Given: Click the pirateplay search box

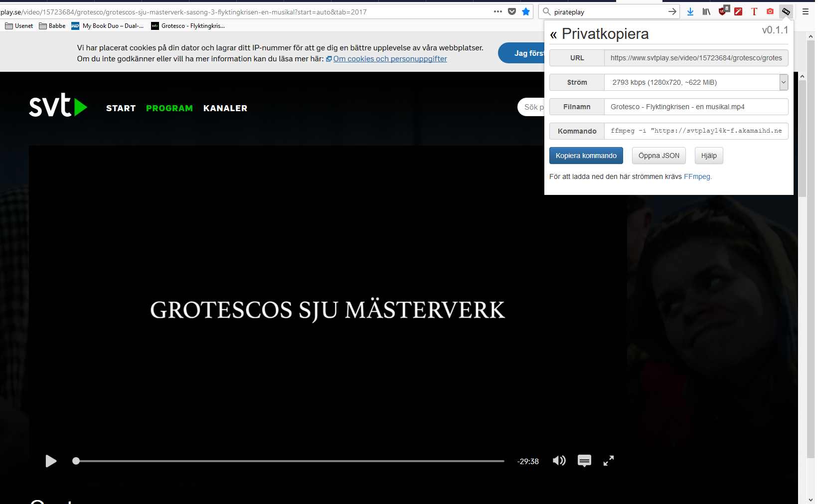Looking at the screenshot, I should [609, 12].
